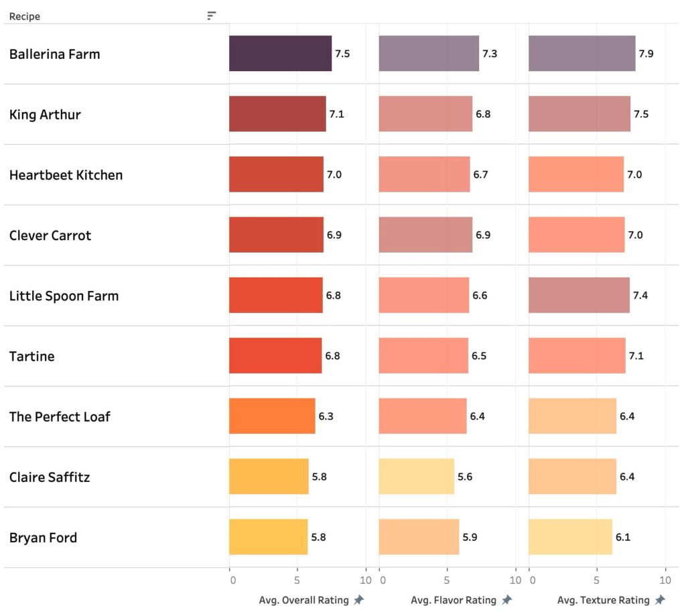Click pin icon next to Avg. Overall Rating

pos(359,600)
